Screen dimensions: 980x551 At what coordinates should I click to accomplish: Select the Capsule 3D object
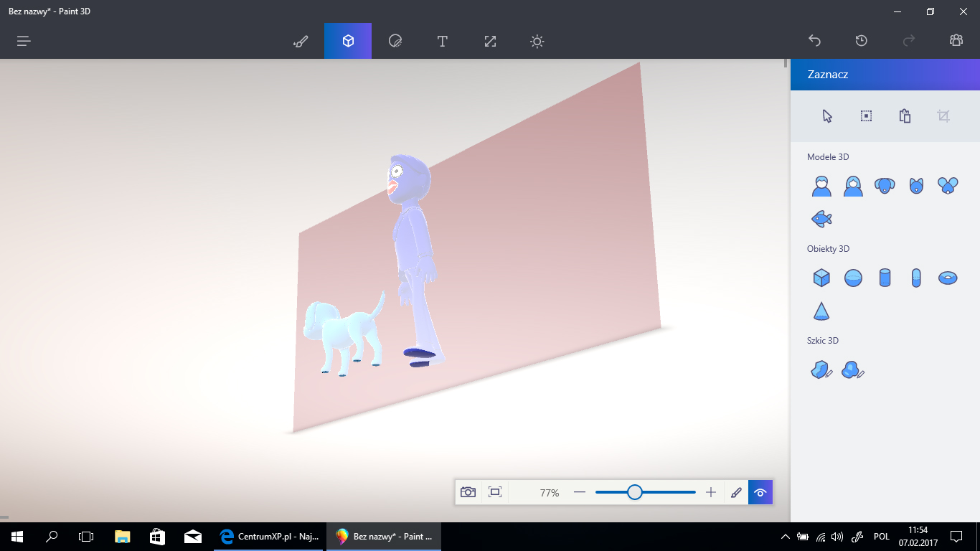916,278
